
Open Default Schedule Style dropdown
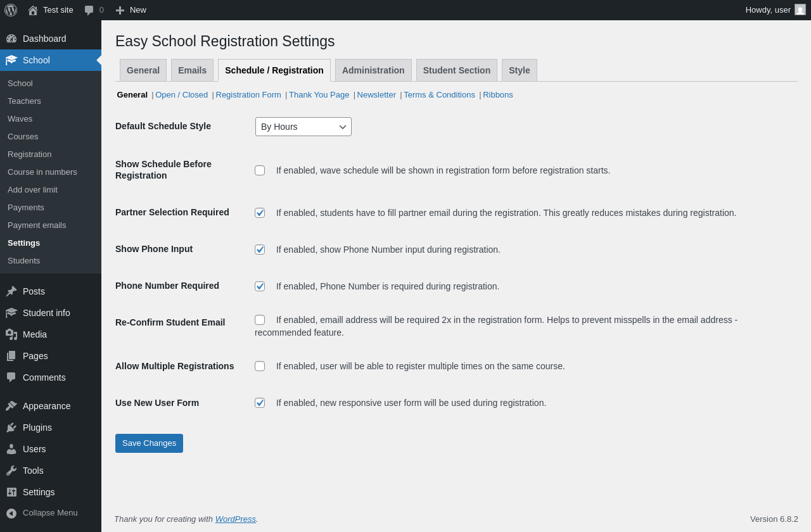(303, 127)
